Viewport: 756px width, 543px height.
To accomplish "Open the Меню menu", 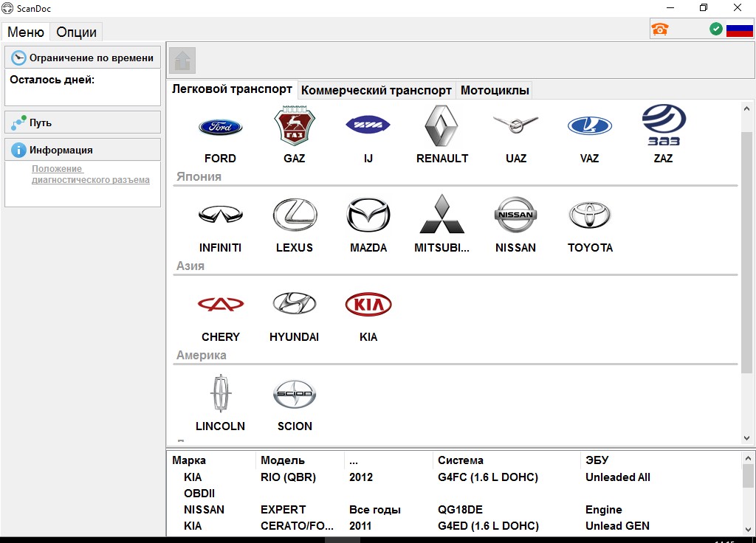I will tap(26, 32).
